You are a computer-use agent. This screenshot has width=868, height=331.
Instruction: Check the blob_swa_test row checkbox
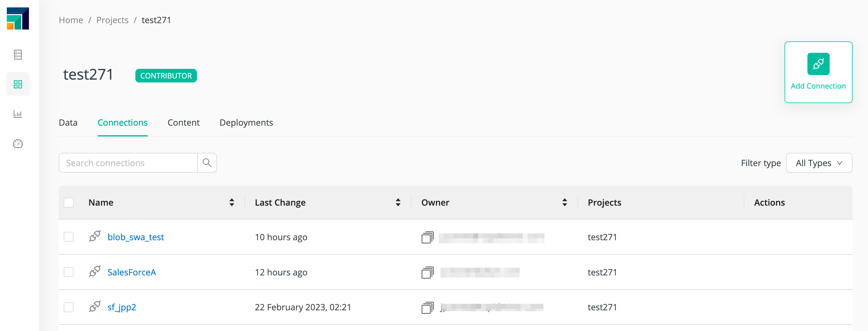tap(69, 237)
